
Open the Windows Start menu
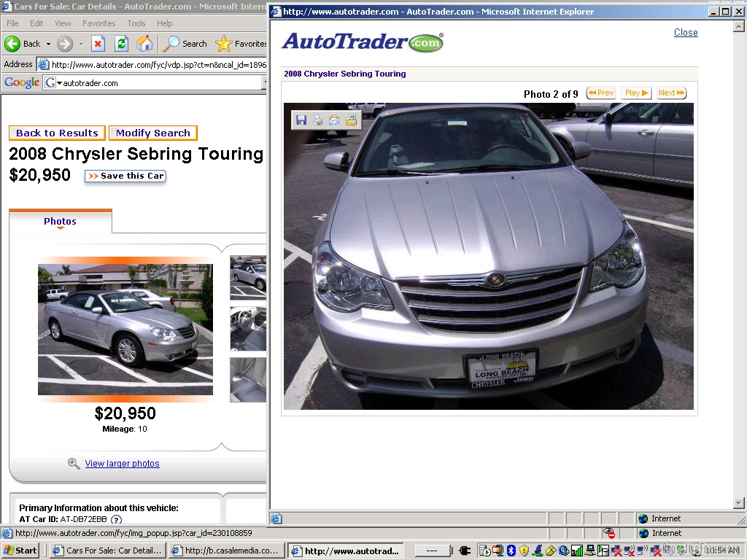tap(20, 551)
